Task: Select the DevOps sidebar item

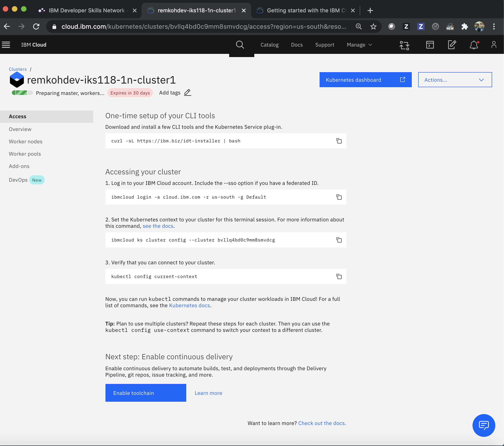Action: click(x=18, y=180)
